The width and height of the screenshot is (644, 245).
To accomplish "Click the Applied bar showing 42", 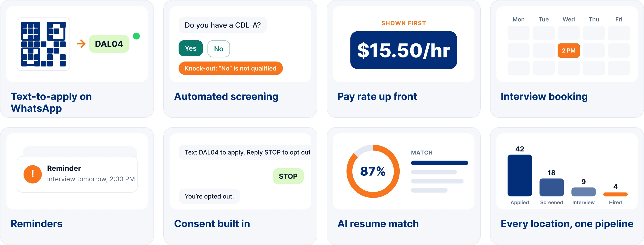I will (520, 175).
